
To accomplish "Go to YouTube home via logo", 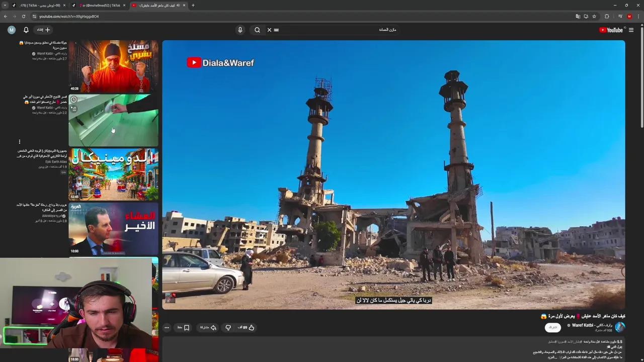I will (x=611, y=30).
